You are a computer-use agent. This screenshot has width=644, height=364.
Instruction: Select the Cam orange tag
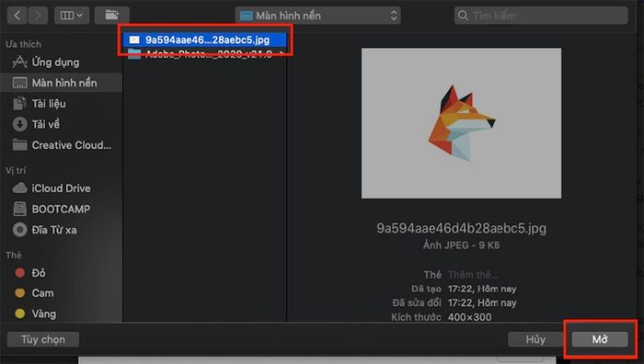[x=62, y=293]
